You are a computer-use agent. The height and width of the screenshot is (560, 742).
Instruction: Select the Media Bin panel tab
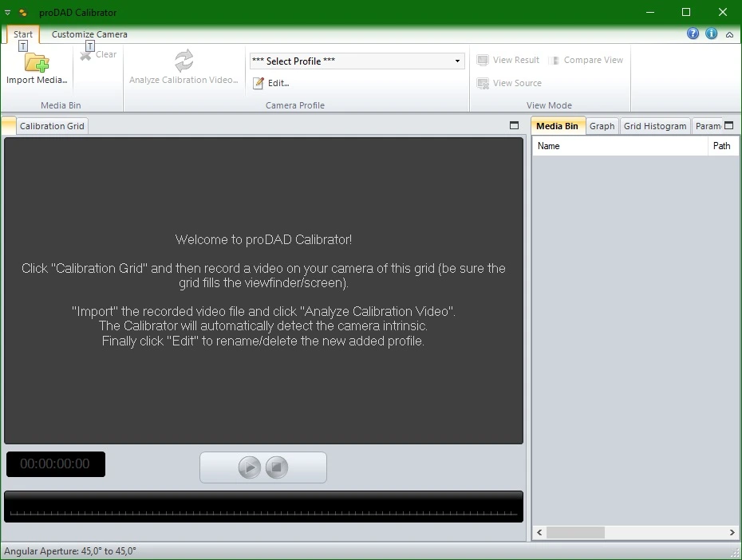tap(558, 126)
